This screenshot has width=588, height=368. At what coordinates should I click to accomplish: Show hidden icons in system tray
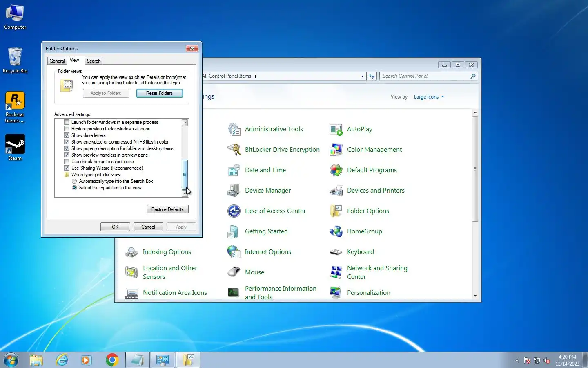point(517,360)
